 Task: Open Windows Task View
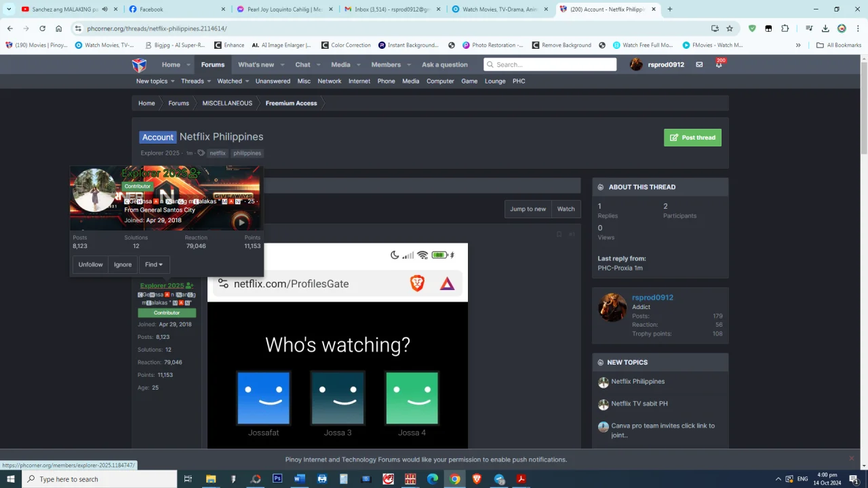189,479
